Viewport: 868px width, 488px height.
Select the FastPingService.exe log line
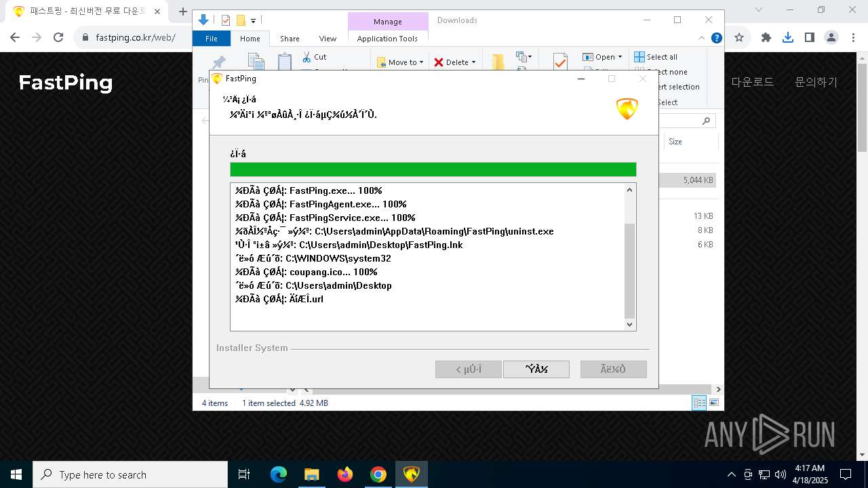325,218
